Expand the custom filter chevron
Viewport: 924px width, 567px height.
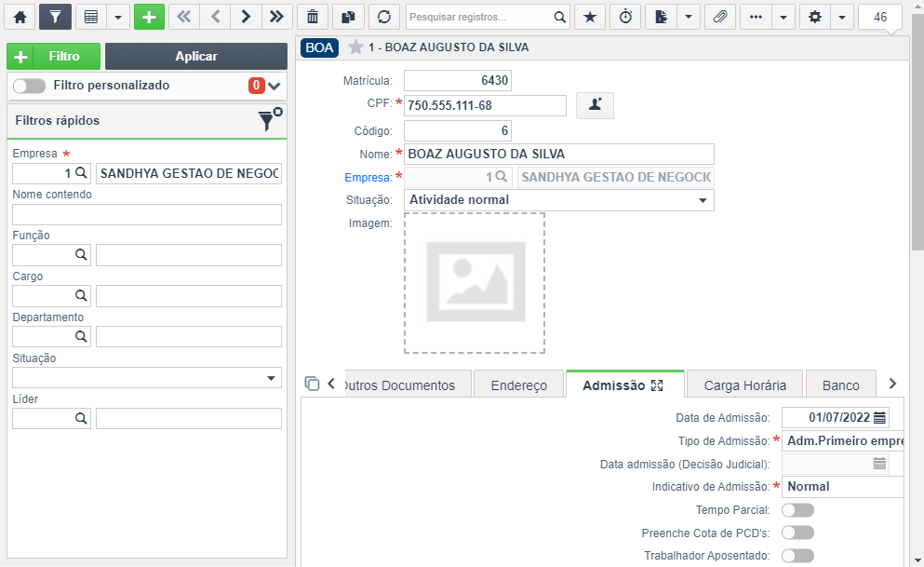[x=274, y=86]
